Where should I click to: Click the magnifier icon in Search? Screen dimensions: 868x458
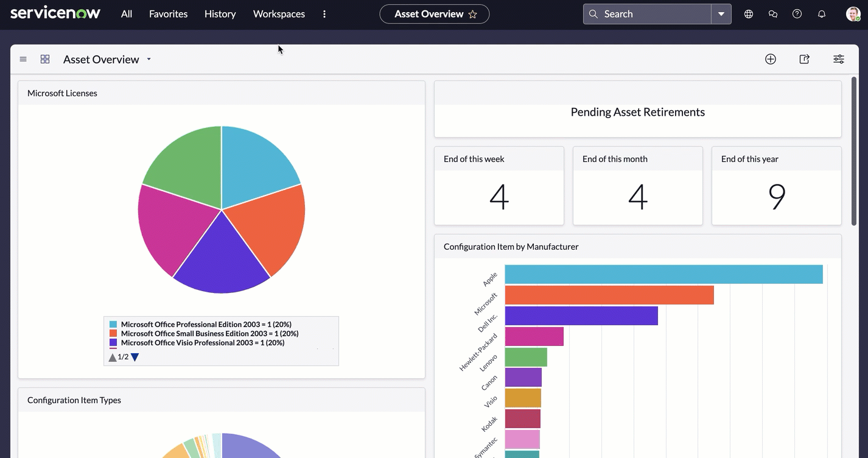593,14
